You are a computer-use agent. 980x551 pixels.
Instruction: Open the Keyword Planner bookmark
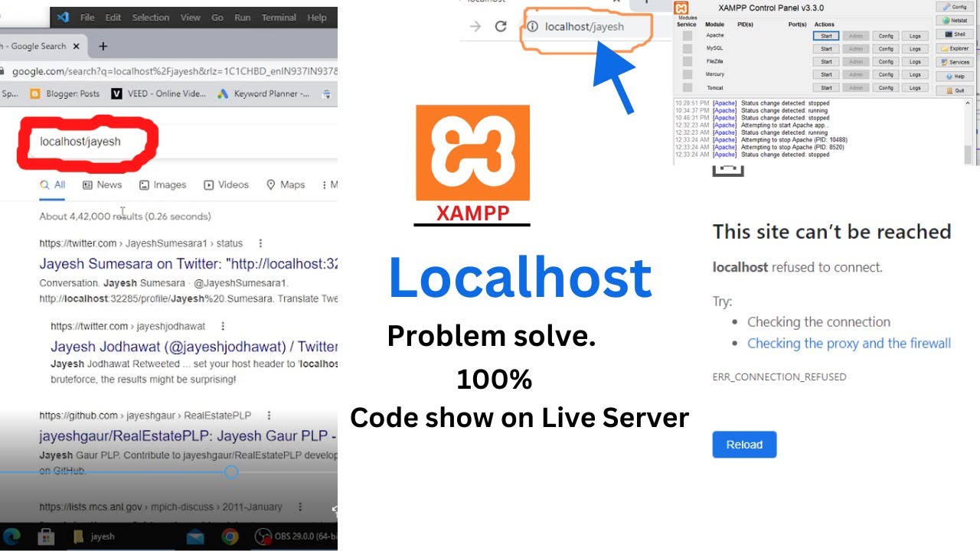264,93
